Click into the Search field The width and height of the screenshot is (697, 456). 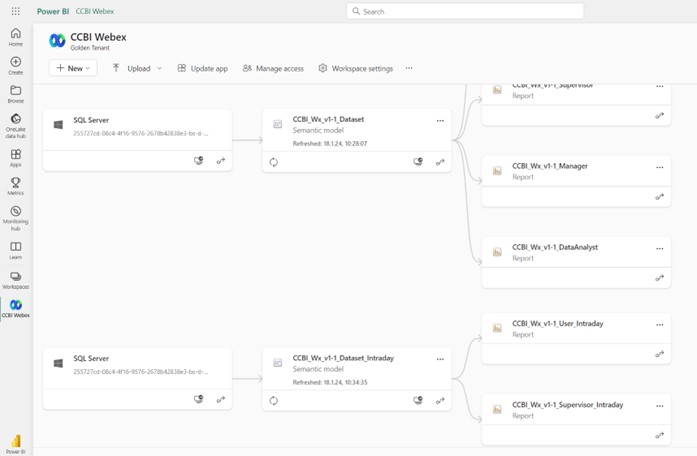tap(465, 12)
